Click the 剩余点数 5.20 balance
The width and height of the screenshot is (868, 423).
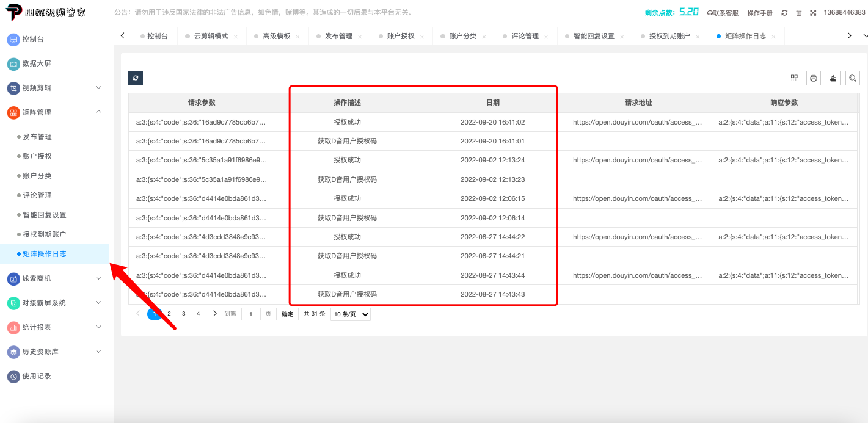click(671, 12)
